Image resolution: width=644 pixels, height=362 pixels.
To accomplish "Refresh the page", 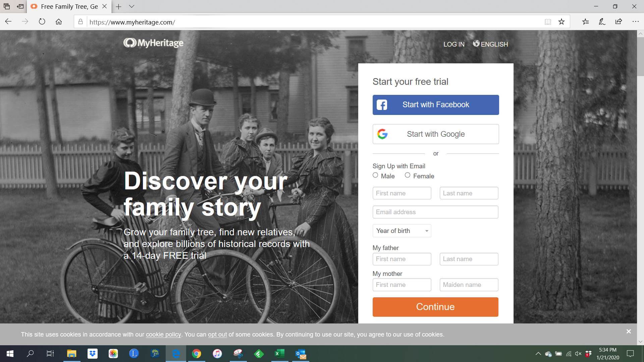I will [x=42, y=22].
